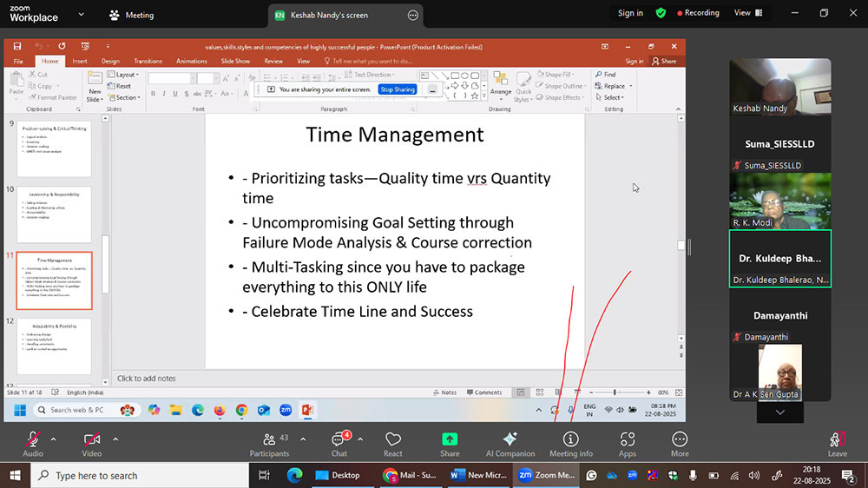Expand participants options arrow

[x=303, y=439]
